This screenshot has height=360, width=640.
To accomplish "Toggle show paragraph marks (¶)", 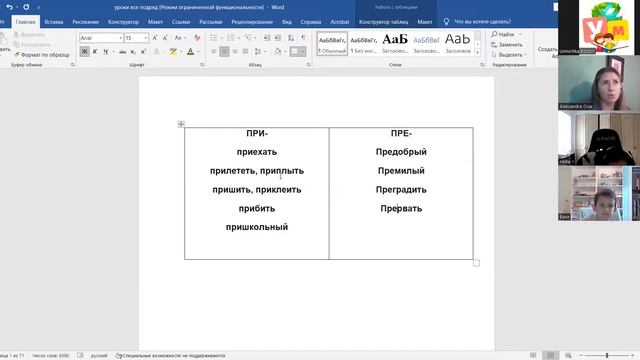I will (x=303, y=38).
